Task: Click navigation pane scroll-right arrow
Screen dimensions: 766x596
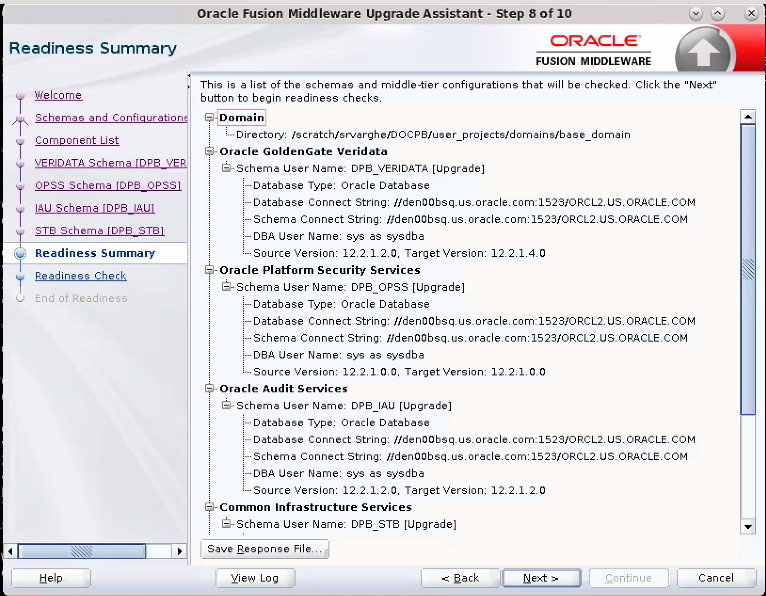Action: tap(180, 551)
